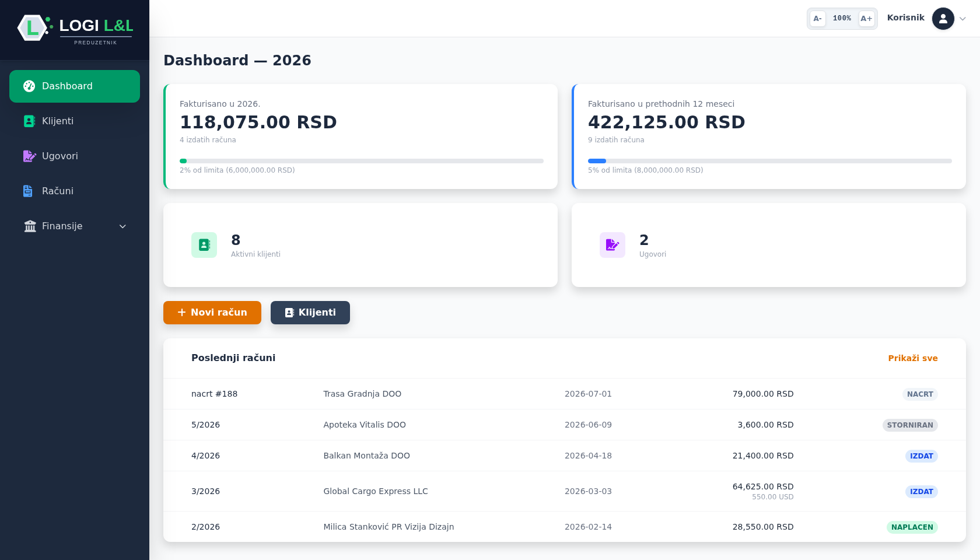Decrease font size with A- button
This screenshot has height=560, width=980.
click(818, 19)
